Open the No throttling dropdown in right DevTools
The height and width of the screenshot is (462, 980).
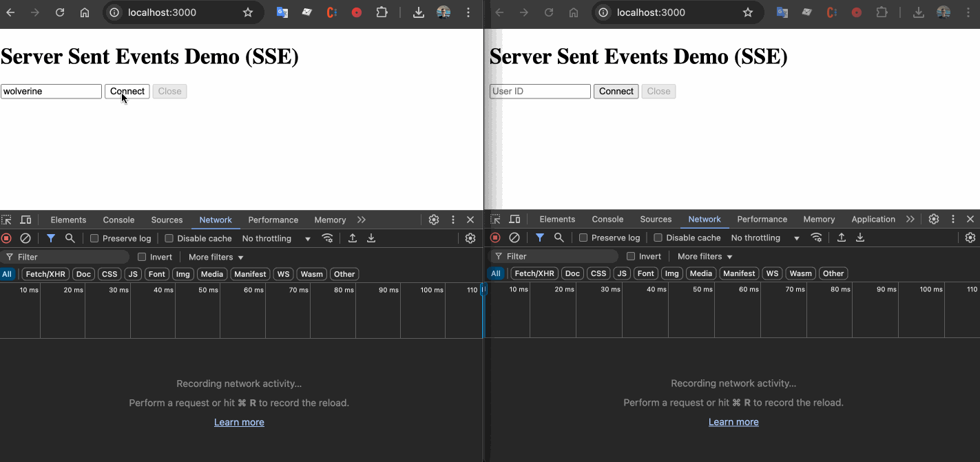pyautogui.click(x=766, y=238)
